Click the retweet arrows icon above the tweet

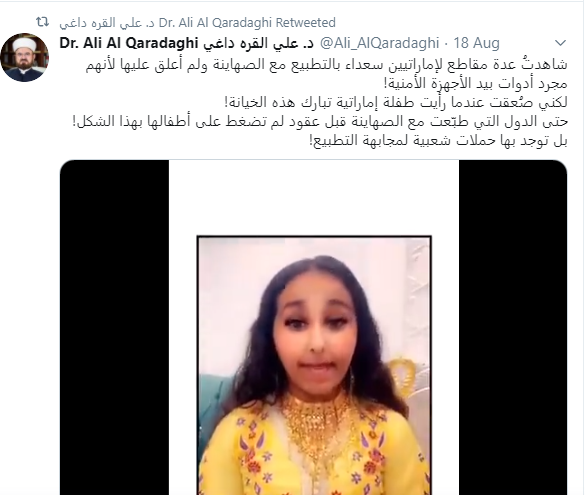[43, 22]
